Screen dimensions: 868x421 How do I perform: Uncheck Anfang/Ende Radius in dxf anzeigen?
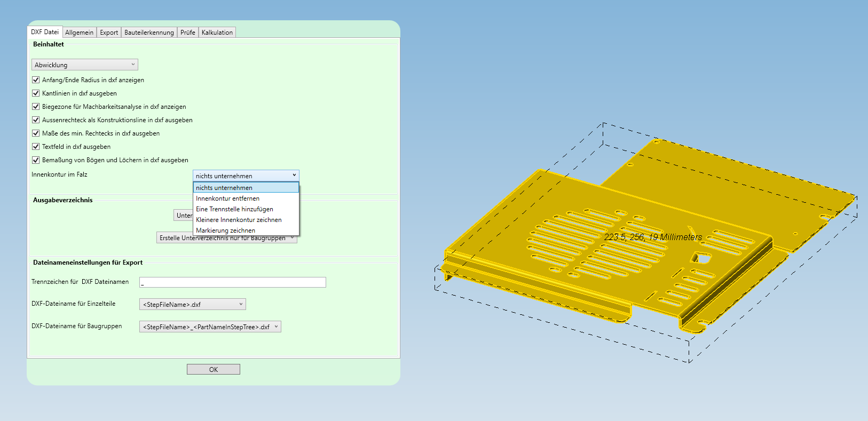click(36, 80)
